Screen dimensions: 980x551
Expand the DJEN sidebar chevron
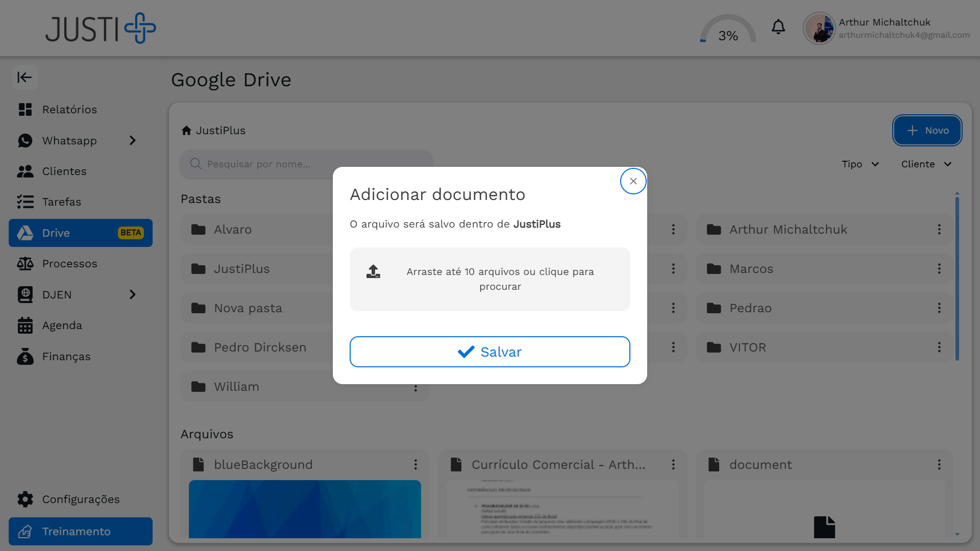[132, 294]
